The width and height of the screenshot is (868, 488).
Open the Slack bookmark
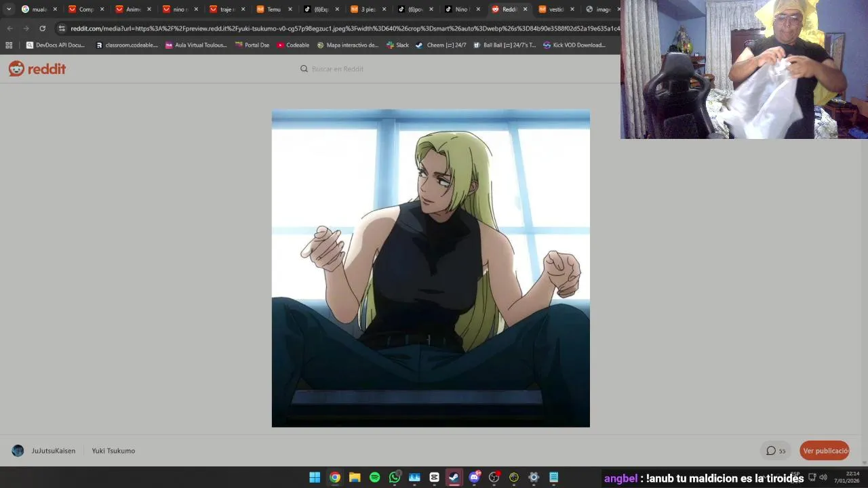pos(397,45)
